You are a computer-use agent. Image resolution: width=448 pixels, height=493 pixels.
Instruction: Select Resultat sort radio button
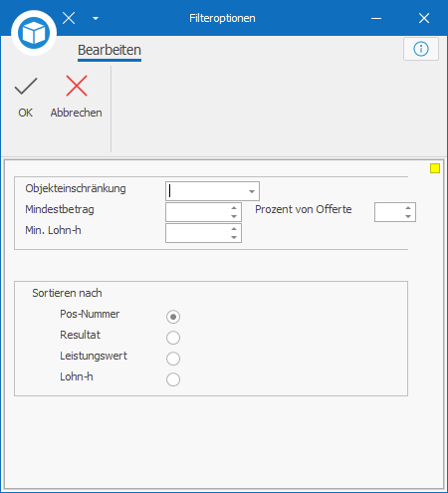(173, 338)
